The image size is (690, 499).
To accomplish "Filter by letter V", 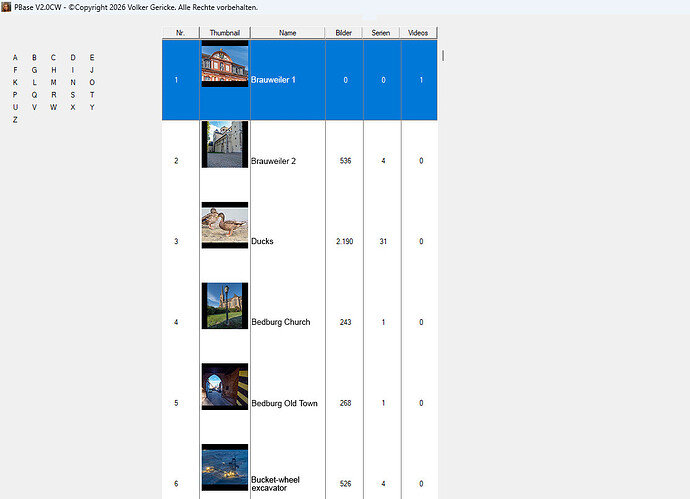I will pos(34,107).
